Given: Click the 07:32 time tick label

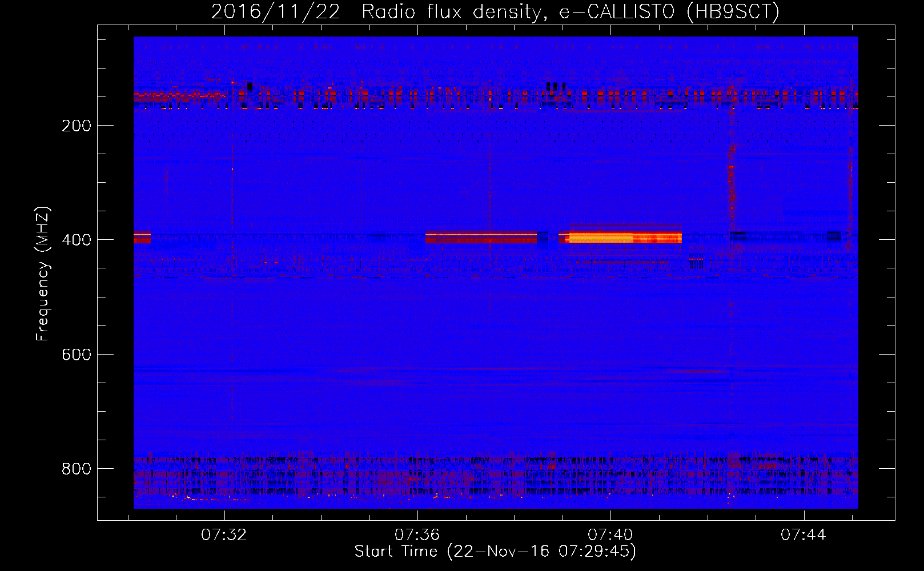Looking at the screenshot, I should (x=224, y=534).
